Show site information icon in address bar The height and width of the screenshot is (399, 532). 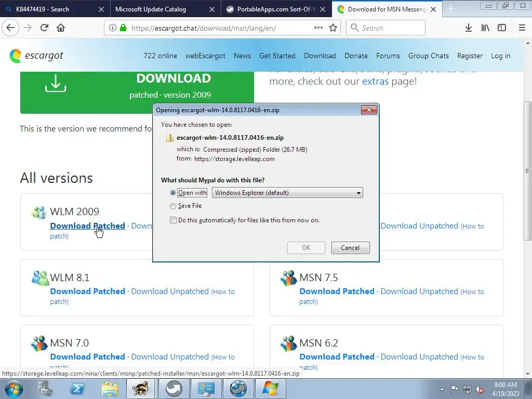(113, 28)
